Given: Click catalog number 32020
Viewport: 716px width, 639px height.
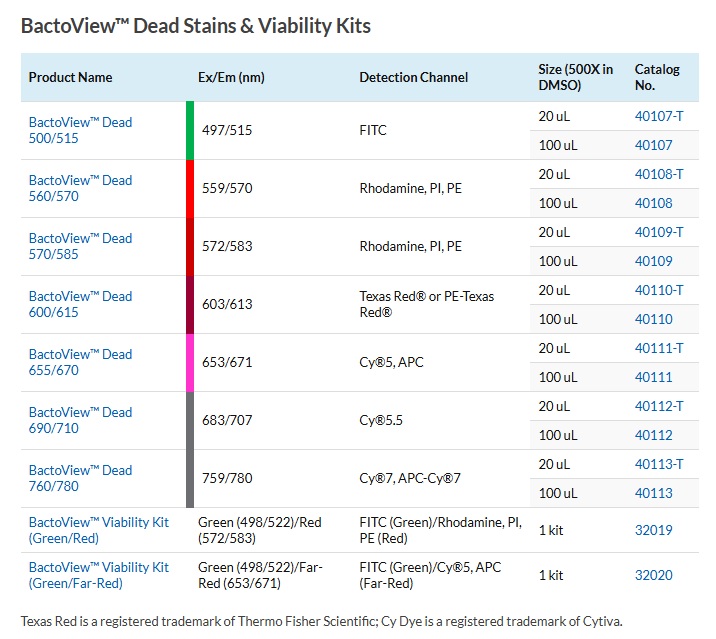Looking at the screenshot, I should pyautogui.click(x=653, y=575).
